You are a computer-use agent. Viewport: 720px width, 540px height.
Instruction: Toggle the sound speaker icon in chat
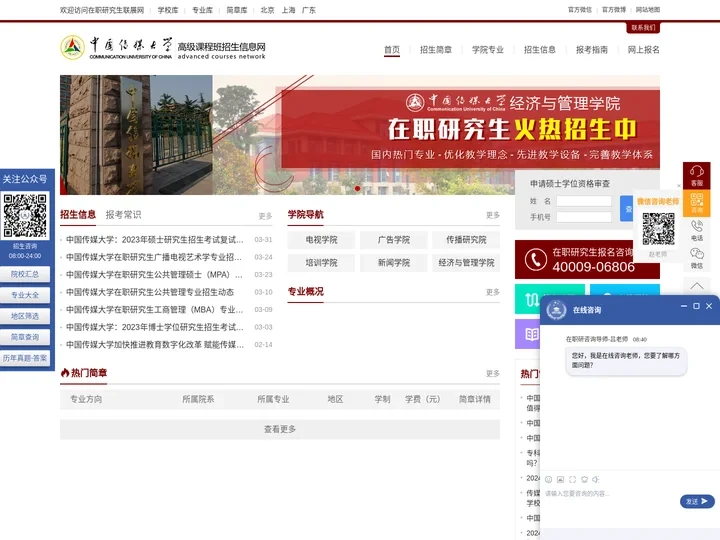[x=596, y=479]
